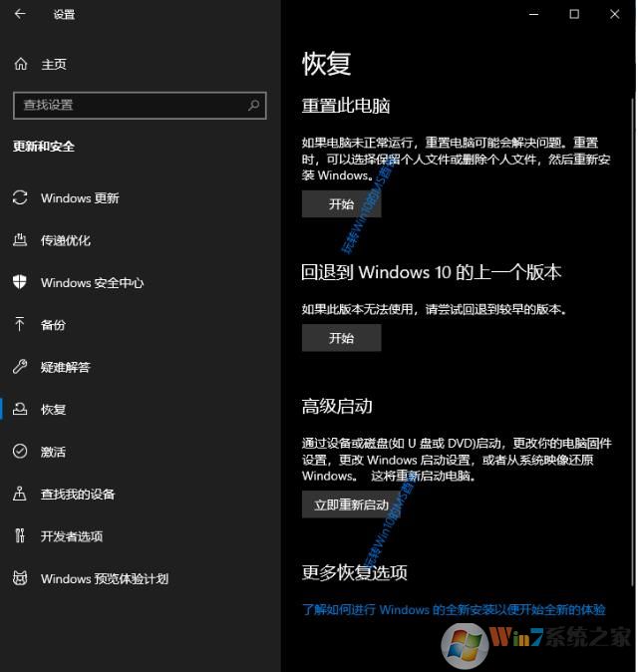Viewport: 638px width, 672px height.
Task: Select the 备份 menu item
Action: click(x=53, y=325)
